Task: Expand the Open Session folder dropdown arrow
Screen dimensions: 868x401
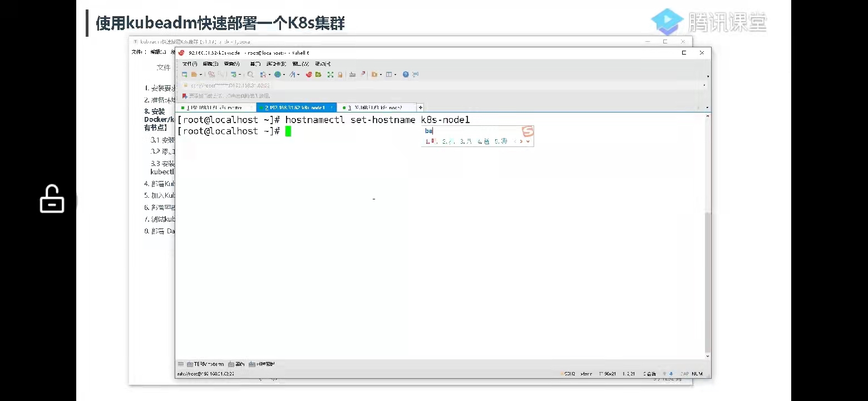Action: pyautogui.click(x=201, y=75)
